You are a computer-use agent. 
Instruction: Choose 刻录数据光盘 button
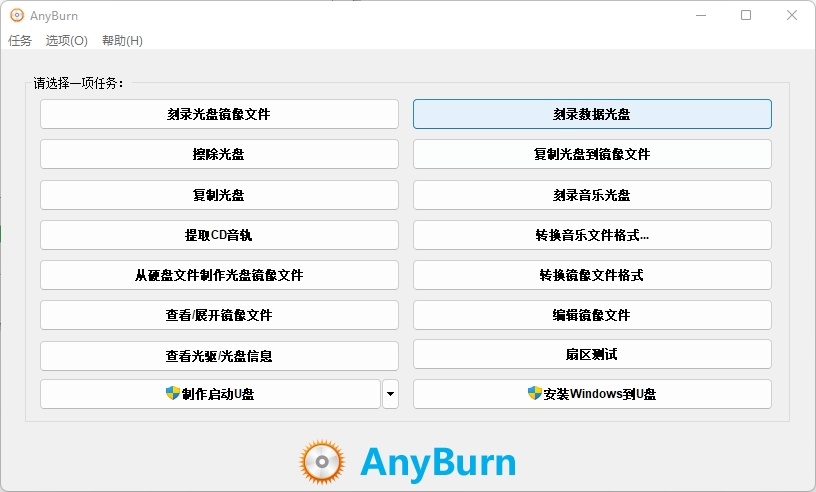(592, 114)
